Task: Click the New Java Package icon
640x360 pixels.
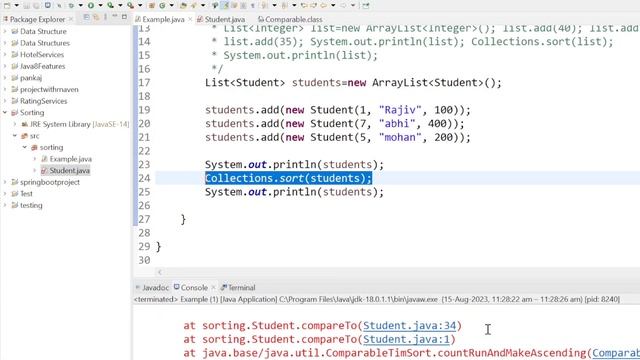Action: pyautogui.click(x=151, y=5)
